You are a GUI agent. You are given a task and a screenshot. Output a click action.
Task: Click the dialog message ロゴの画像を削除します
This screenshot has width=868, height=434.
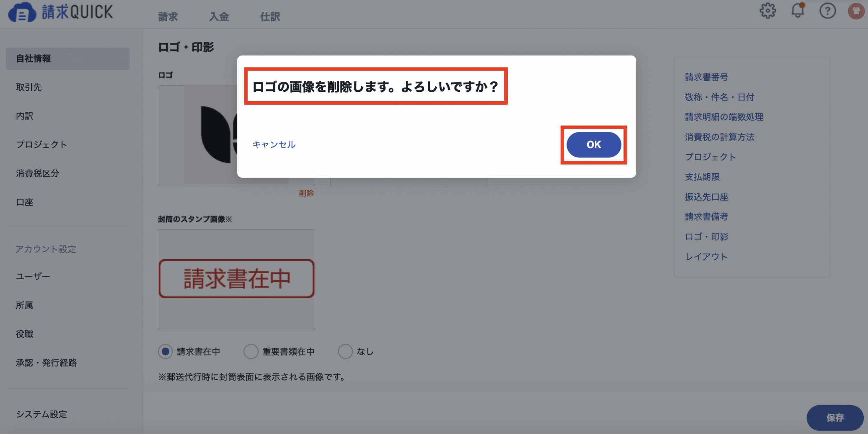[376, 86]
